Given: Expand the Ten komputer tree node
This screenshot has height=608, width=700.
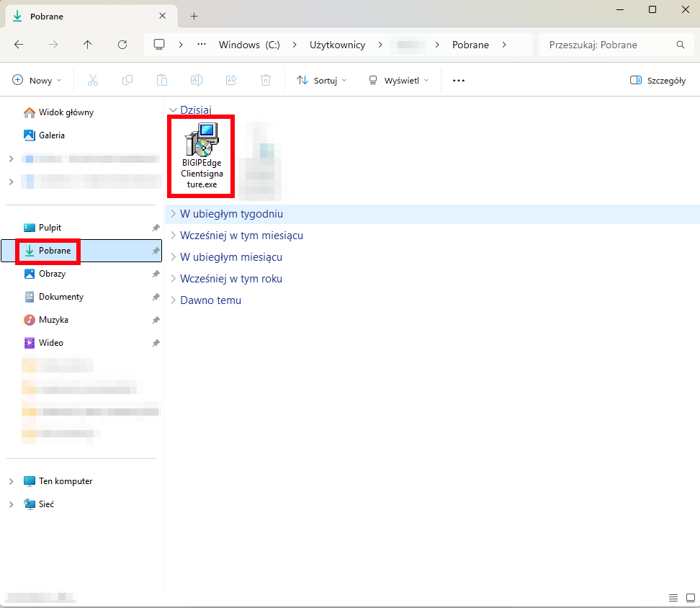Looking at the screenshot, I should [11, 481].
